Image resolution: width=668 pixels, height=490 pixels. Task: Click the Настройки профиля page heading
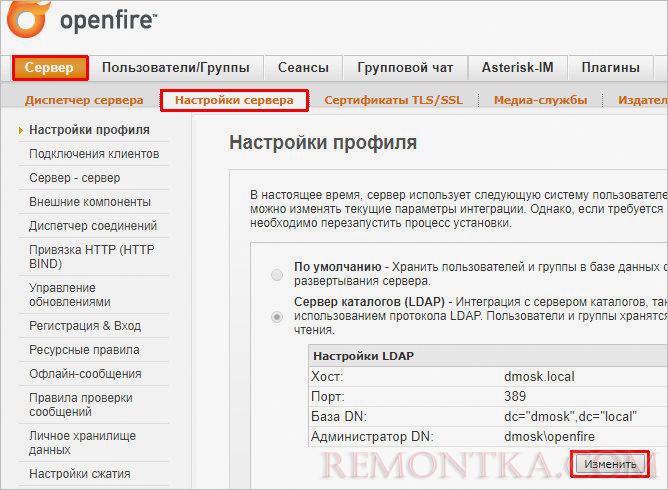(x=323, y=142)
